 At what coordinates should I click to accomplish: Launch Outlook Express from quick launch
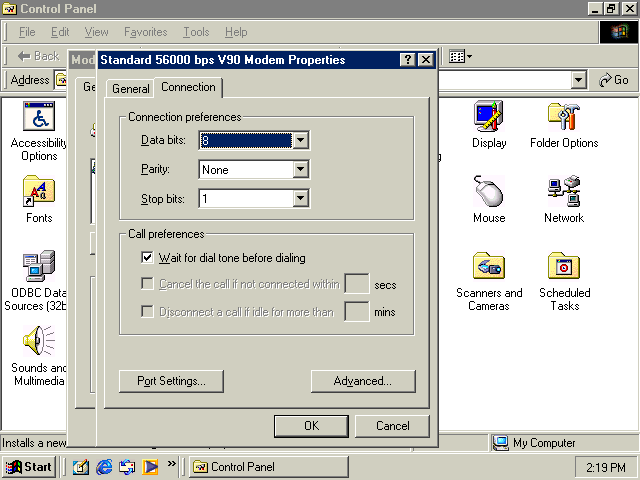127,467
